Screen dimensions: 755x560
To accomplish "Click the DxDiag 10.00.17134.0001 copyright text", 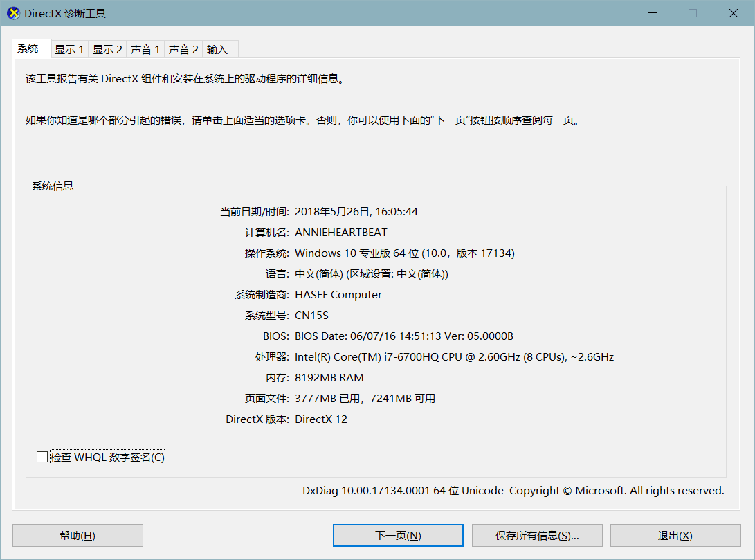I will pyautogui.click(x=513, y=491).
